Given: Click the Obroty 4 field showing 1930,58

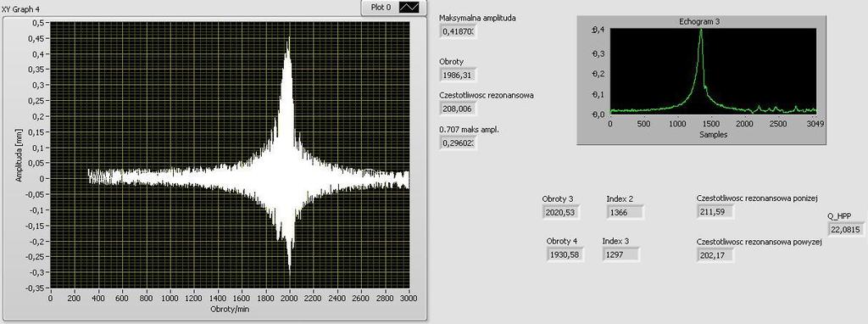Looking at the screenshot, I should click(x=565, y=254).
